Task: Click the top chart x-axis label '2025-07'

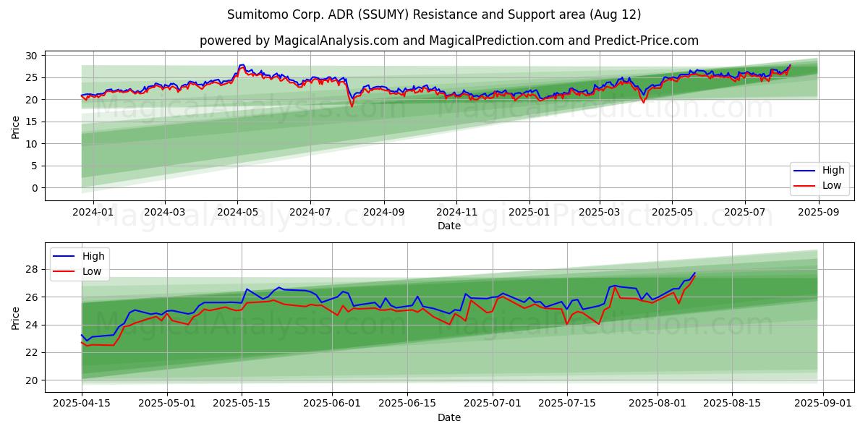Action: pyautogui.click(x=745, y=213)
